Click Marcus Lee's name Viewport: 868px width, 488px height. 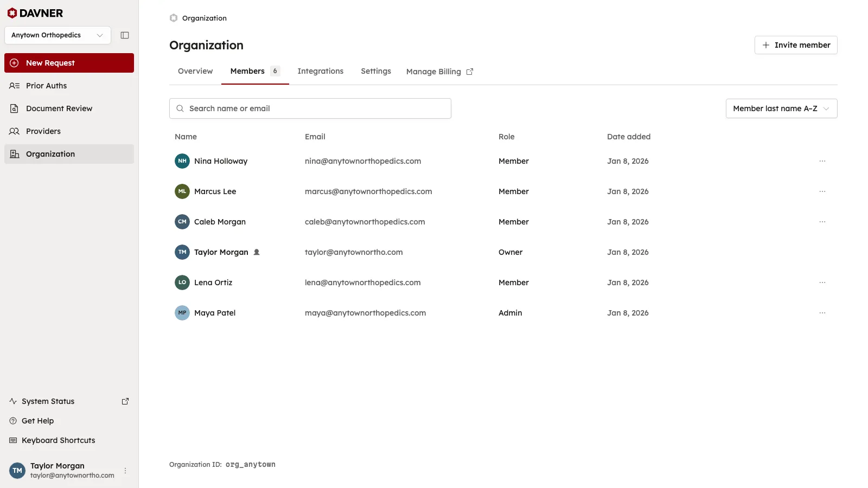point(215,191)
